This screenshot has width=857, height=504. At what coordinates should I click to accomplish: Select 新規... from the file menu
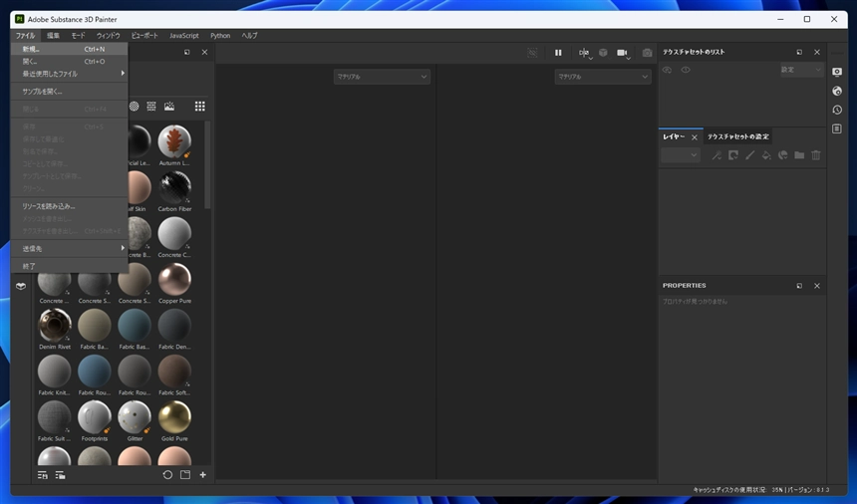pos(70,49)
